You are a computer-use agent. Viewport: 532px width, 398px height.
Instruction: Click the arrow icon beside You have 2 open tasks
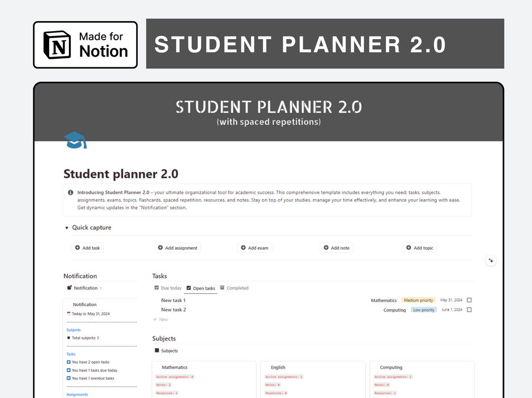coord(69,362)
